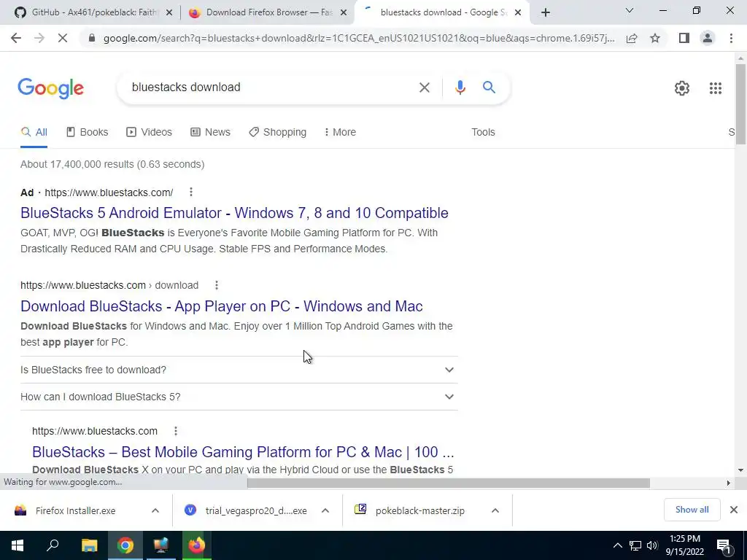Select the All results tab
This screenshot has width=747, height=560.
click(x=34, y=132)
